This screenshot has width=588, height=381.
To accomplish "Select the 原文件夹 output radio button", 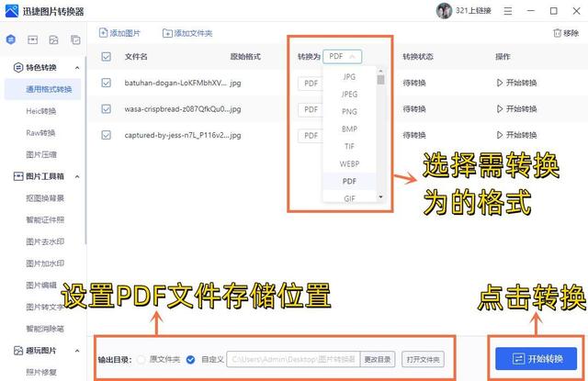I will 141,360.
